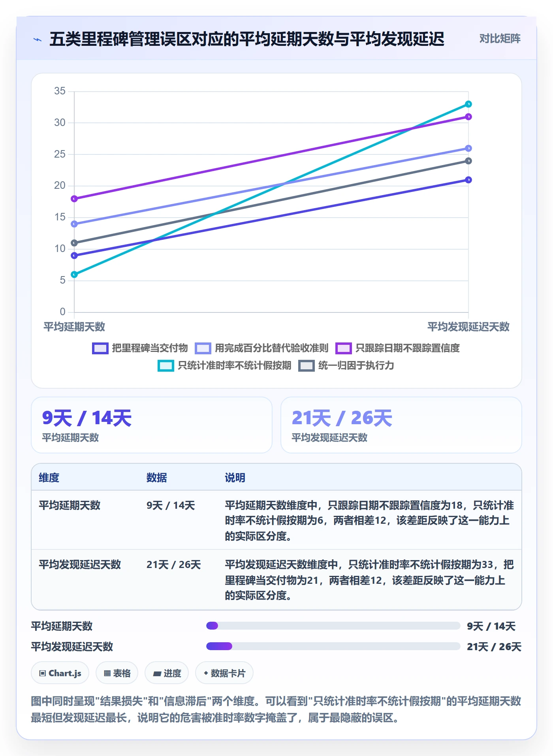Click the 进度 tag chip
The image size is (553, 756).
pyautogui.click(x=167, y=673)
